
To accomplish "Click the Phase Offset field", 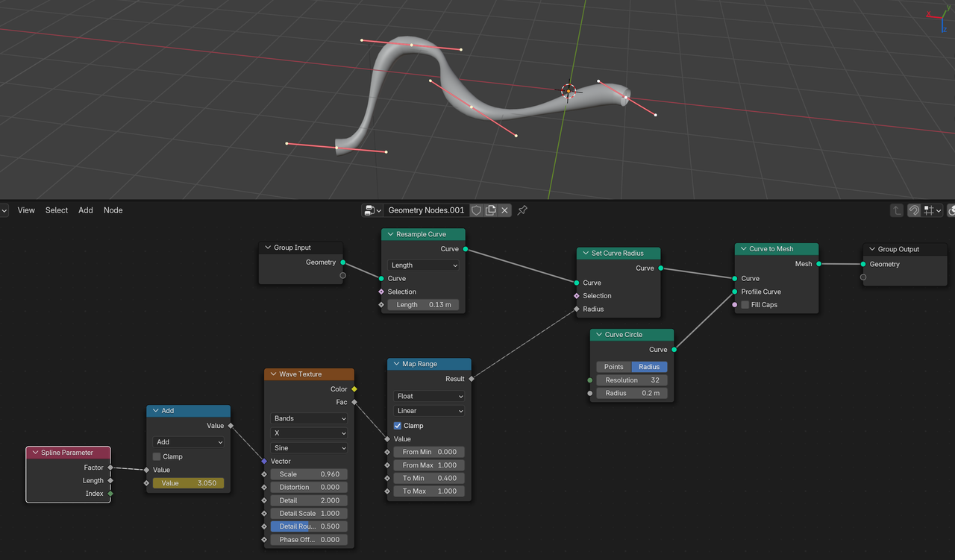I will tap(309, 540).
